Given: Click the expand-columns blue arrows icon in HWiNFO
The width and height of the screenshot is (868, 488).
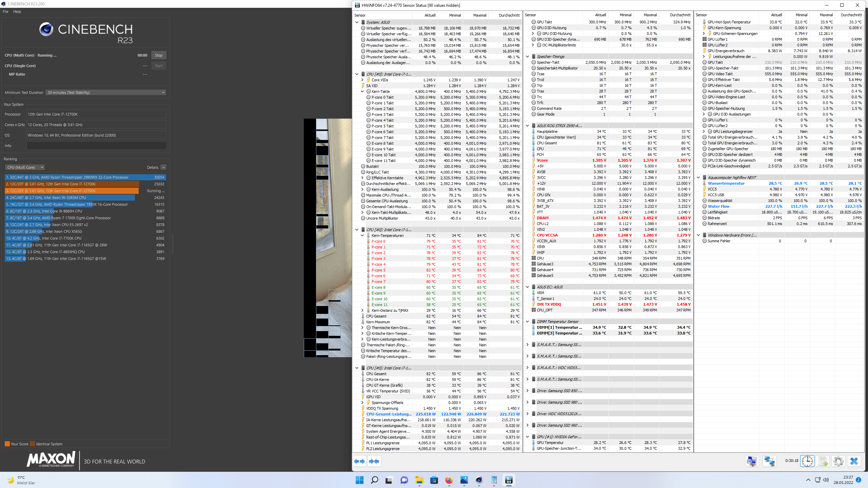Looking at the screenshot, I should (359, 461).
